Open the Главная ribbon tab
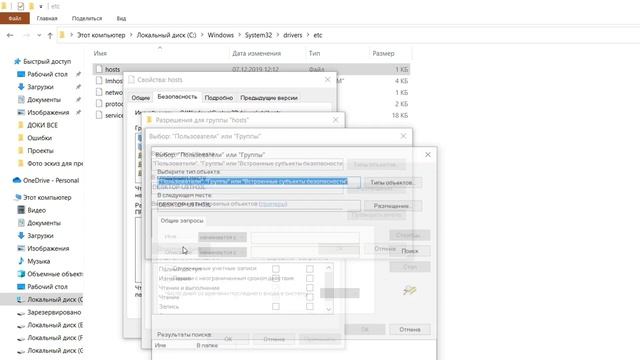Screen dimensions: 640x360 [x=47, y=18]
